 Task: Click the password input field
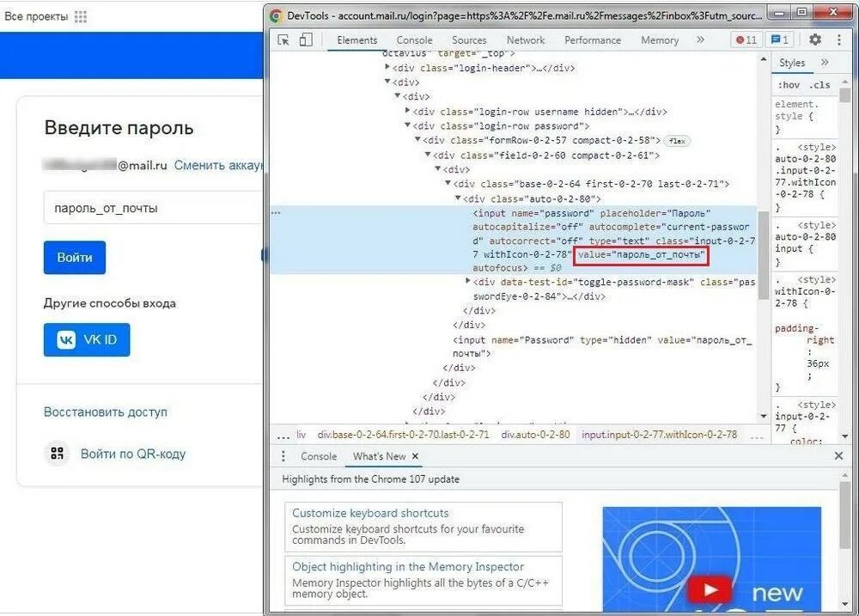coord(154,208)
